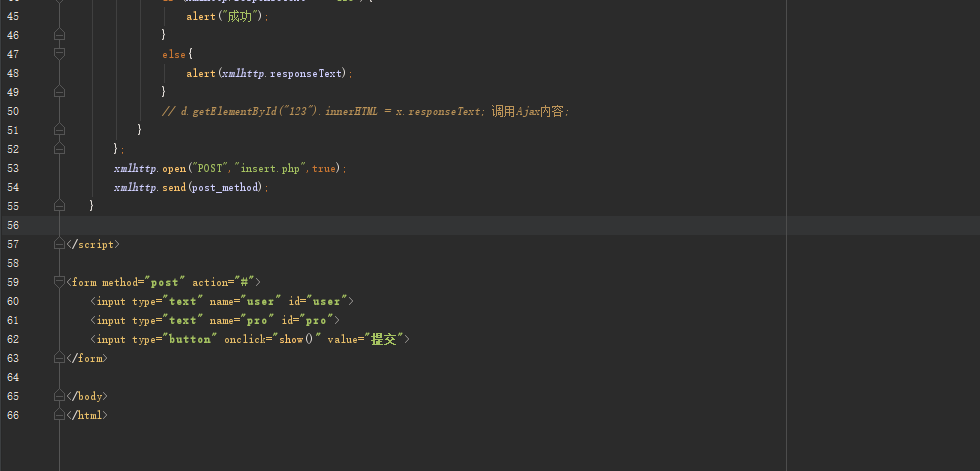Click line number 54 in the gutter

pos(12,187)
